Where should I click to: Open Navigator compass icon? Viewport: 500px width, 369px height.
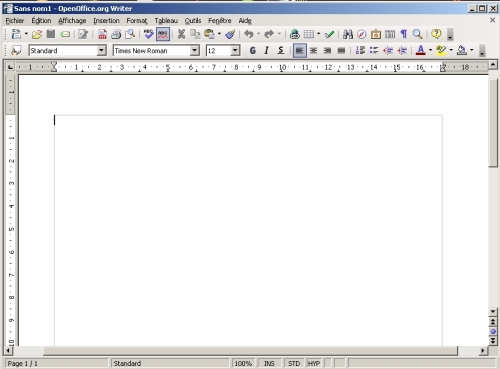(362, 34)
